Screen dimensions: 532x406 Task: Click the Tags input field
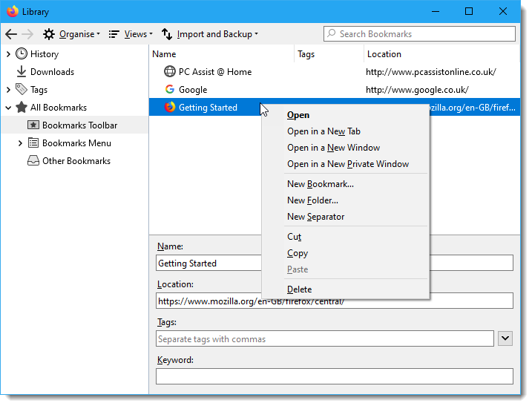pos(325,338)
